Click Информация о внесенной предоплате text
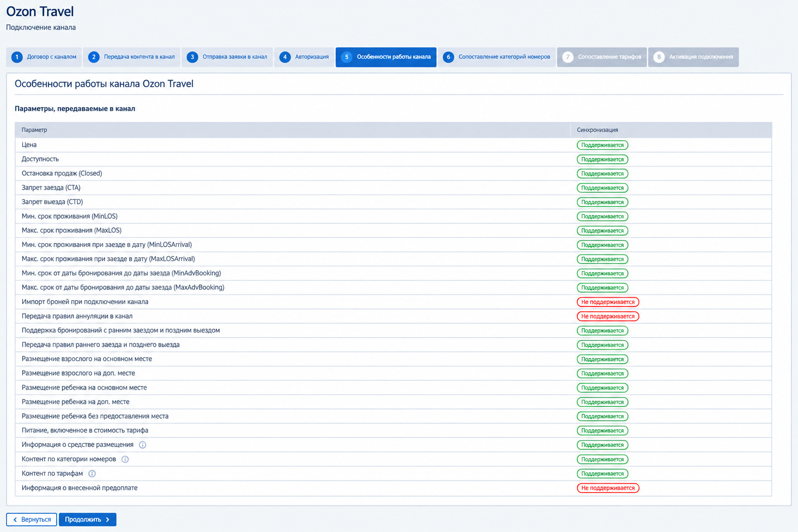 79,488
